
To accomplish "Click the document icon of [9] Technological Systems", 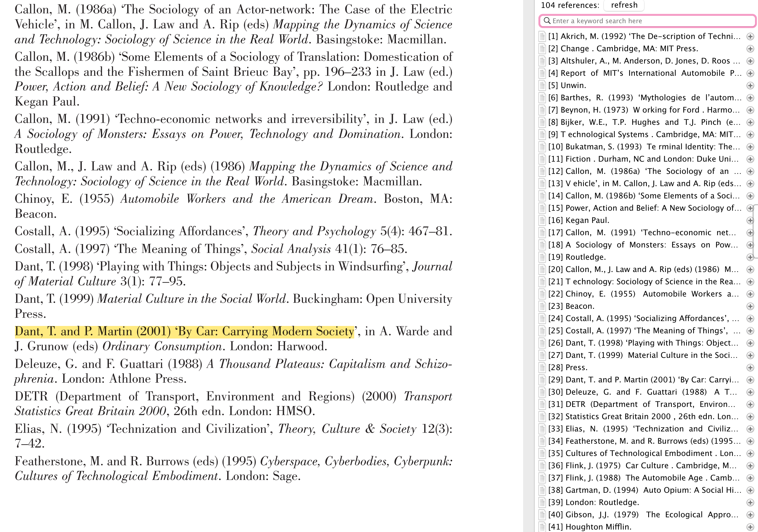I will (x=542, y=134).
